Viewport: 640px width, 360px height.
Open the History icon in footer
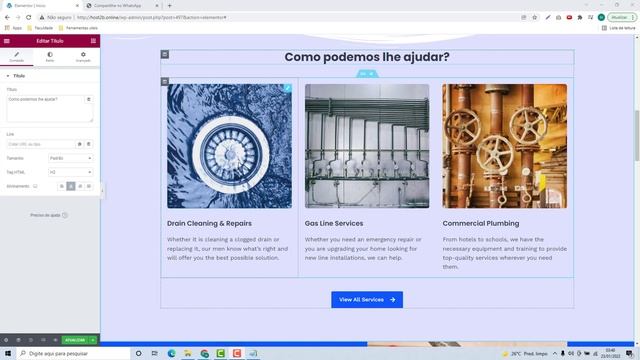coord(31,340)
